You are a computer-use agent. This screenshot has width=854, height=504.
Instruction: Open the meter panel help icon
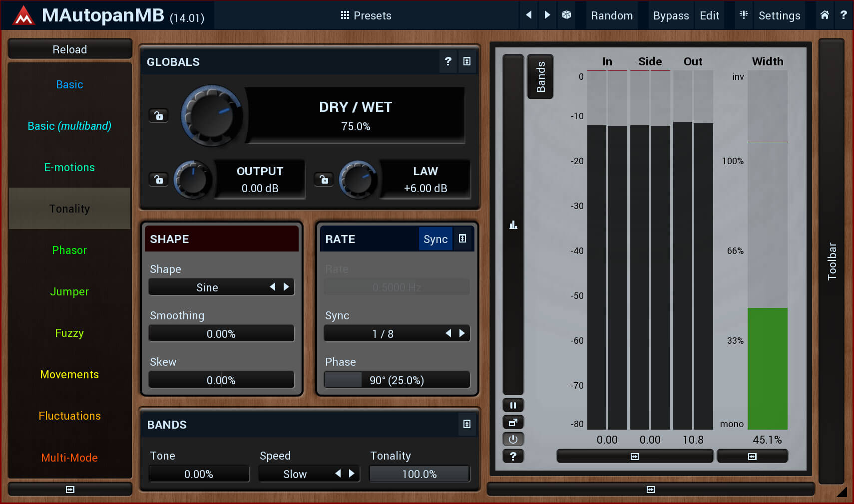(513, 456)
